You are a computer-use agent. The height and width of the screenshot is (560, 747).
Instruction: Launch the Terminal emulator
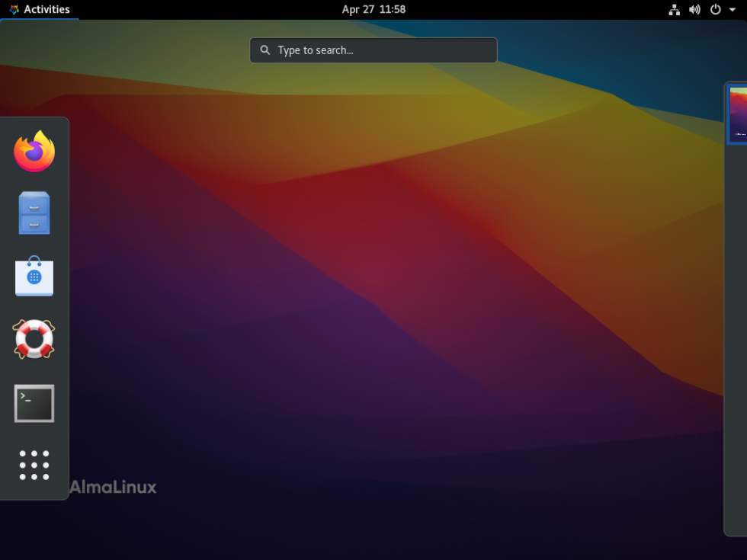coord(34,403)
